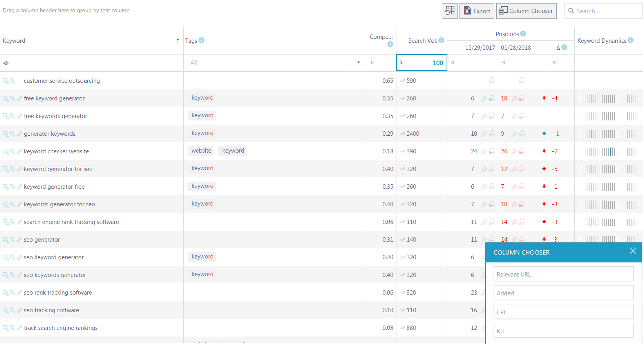Click select icon for generator keywords
Screen dimensions: 644x344
coord(5,134)
